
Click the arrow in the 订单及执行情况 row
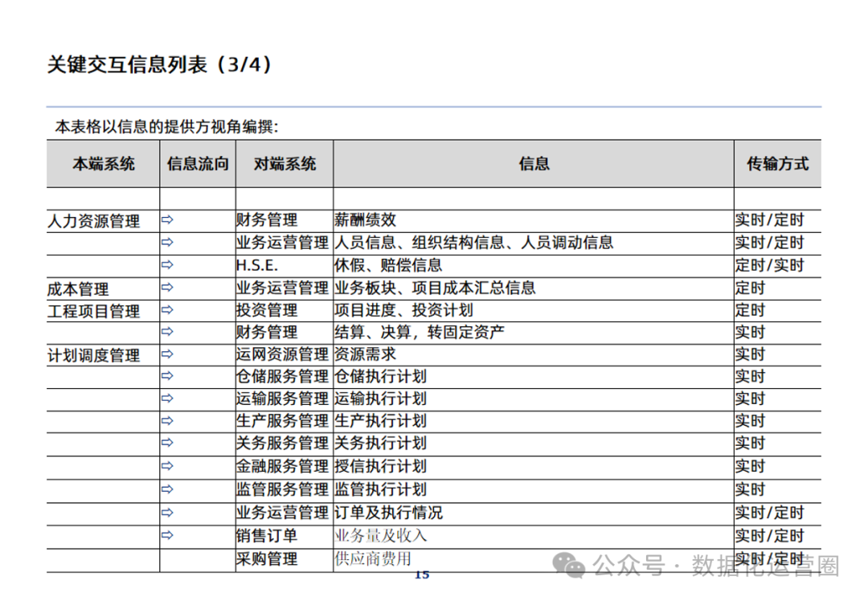[167, 513]
